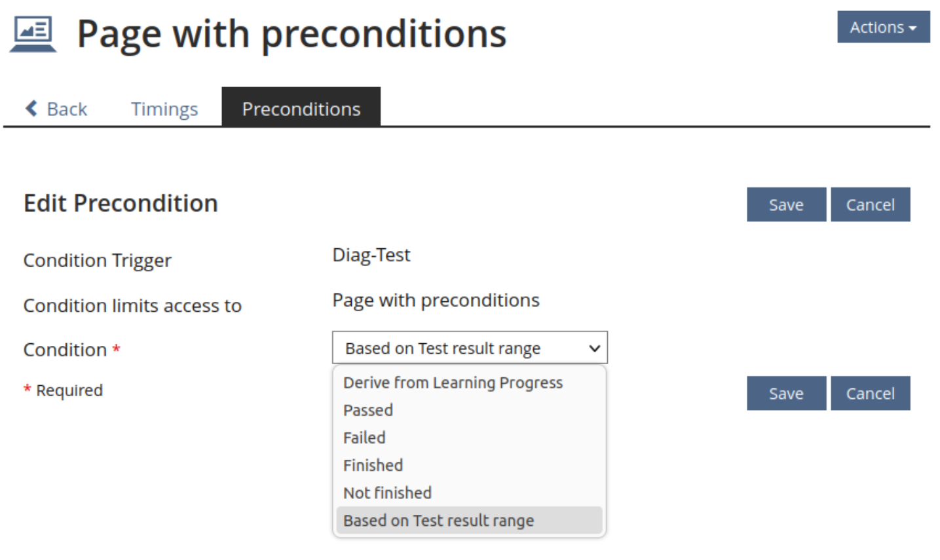Viewport: 940px width, 560px height.
Task: Choose Derive from Learning Progress option
Action: pos(453,383)
